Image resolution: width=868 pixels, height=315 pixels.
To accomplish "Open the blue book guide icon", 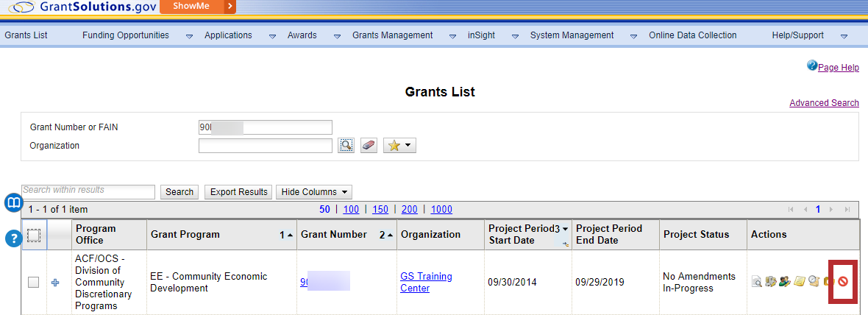I will pos(14,203).
